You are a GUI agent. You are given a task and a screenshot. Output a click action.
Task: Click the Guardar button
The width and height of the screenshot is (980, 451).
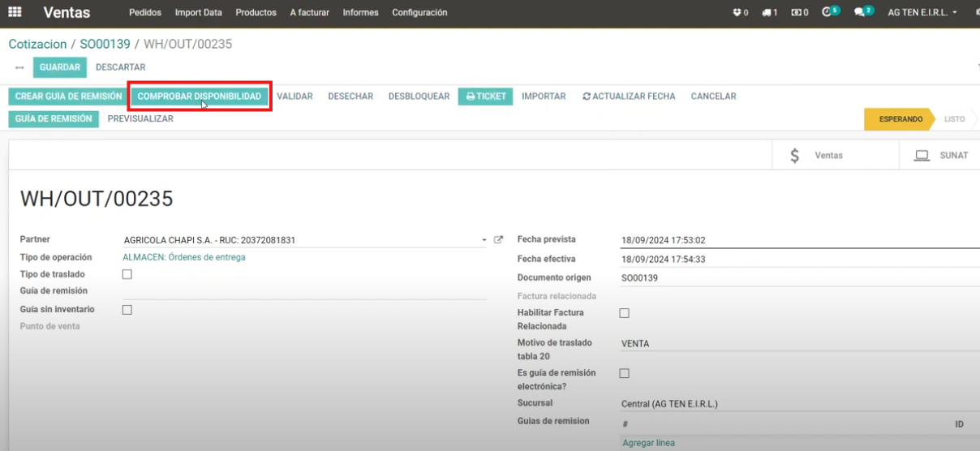click(60, 67)
